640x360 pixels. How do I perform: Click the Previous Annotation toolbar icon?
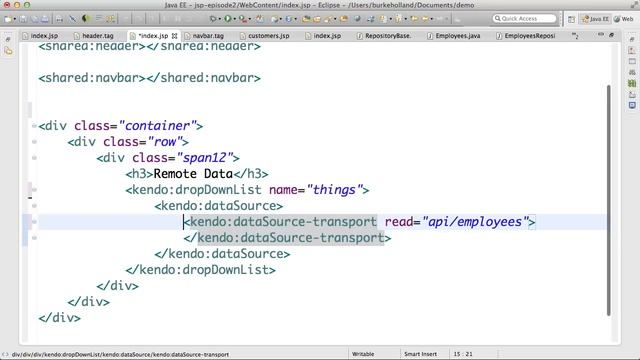coord(398,19)
